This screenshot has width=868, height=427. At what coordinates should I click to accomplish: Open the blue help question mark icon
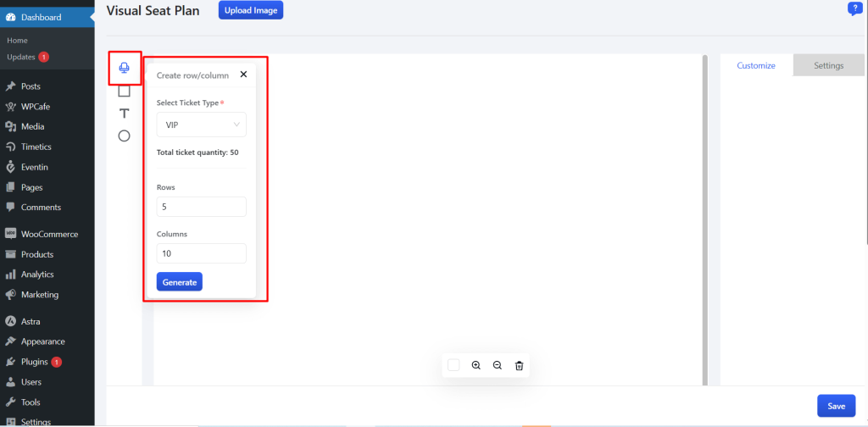point(854,8)
